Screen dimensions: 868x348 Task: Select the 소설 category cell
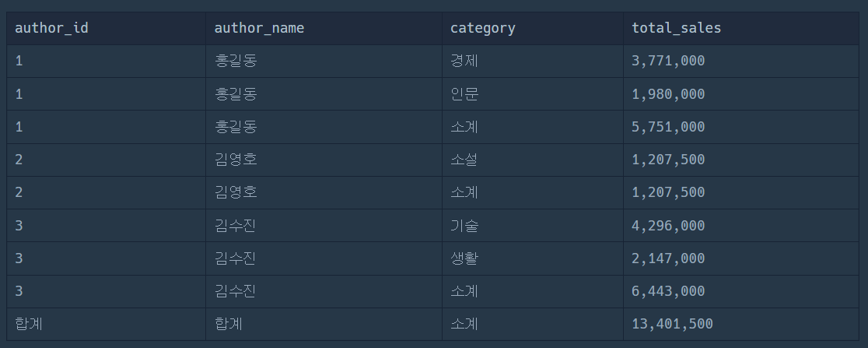pyautogui.click(x=533, y=160)
